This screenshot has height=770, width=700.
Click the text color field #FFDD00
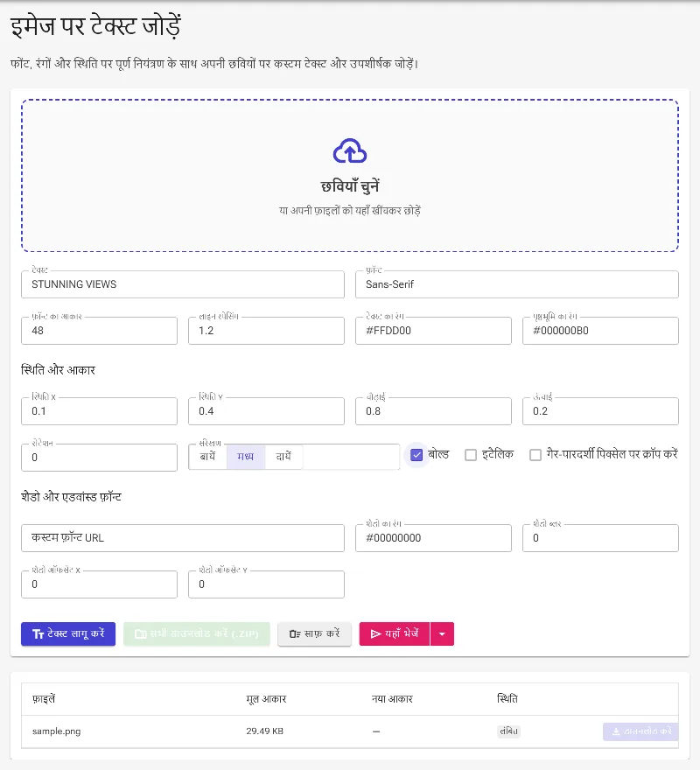tap(433, 331)
